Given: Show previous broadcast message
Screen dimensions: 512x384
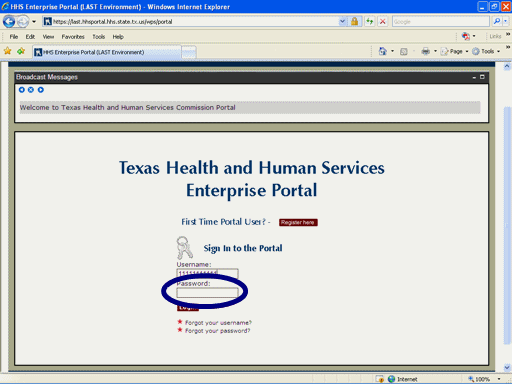Looking at the screenshot, I should [x=22, y=90].
